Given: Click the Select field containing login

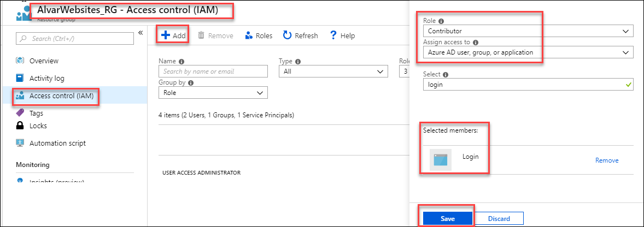Looking at the screenshot, I should (528, 85).
